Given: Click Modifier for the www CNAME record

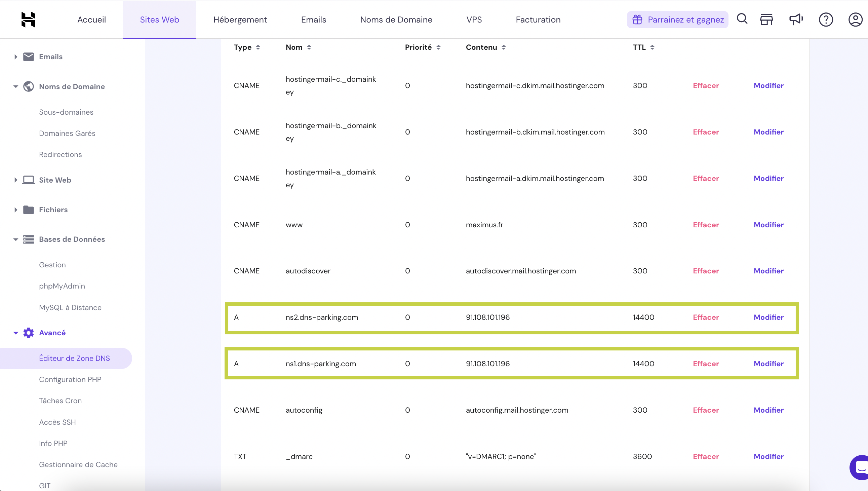Looking at the screenshot, I should pyautogui.click(x=768, y=225).
